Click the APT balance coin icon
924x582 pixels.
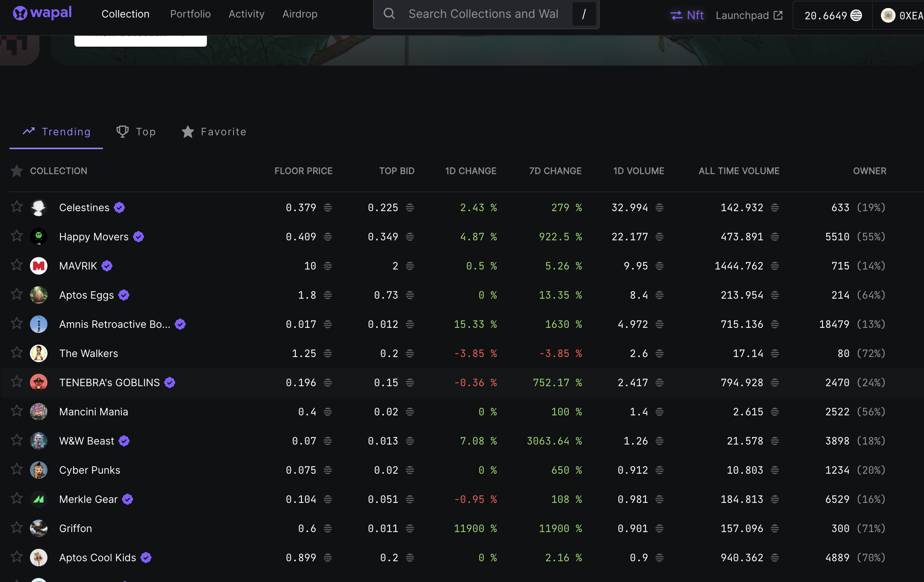[x=856, y=15]
